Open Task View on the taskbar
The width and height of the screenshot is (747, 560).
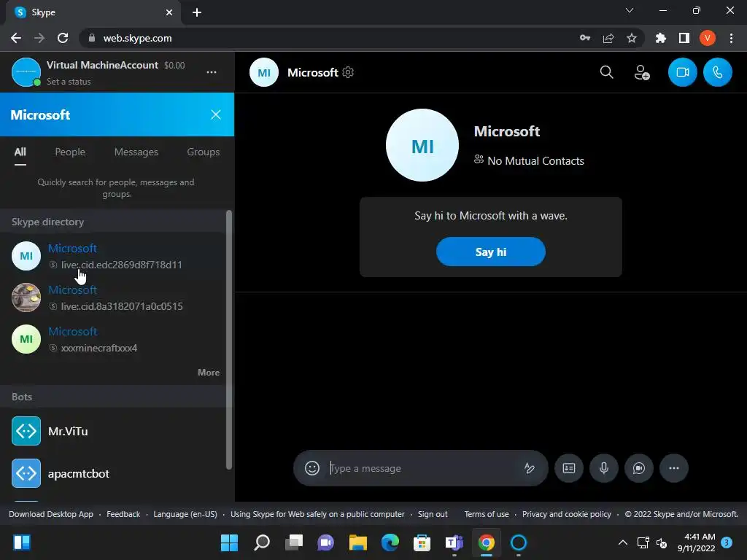[293, 542]
